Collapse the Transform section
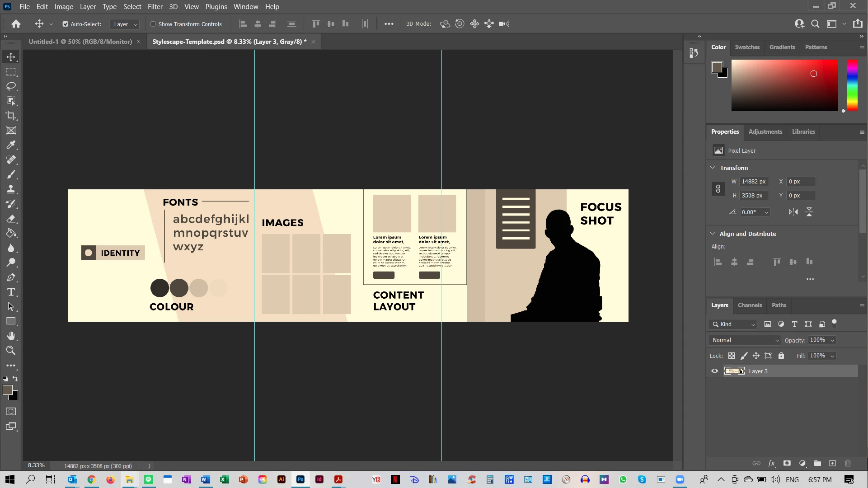Image resolution: width=868 pixels, height=488 pixels. point(713,168)
